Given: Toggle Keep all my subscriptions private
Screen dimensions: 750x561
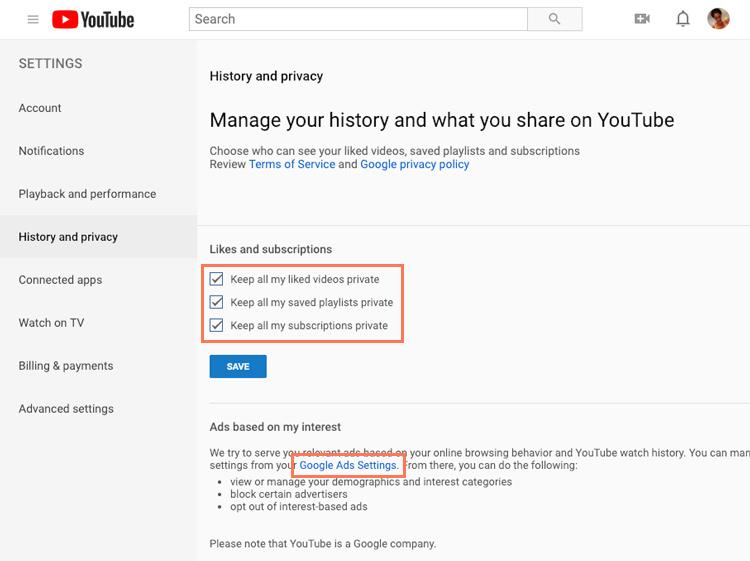Looking at the screenshot, I should coord(217,325).
